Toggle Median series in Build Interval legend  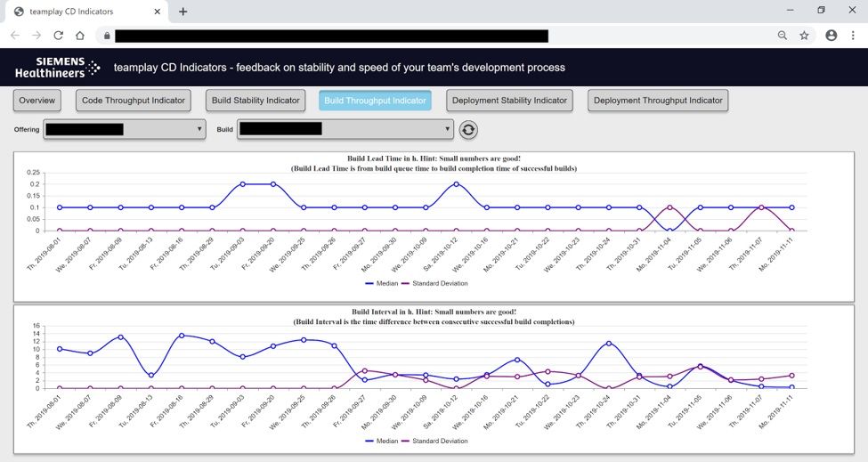tap(381, 441)
